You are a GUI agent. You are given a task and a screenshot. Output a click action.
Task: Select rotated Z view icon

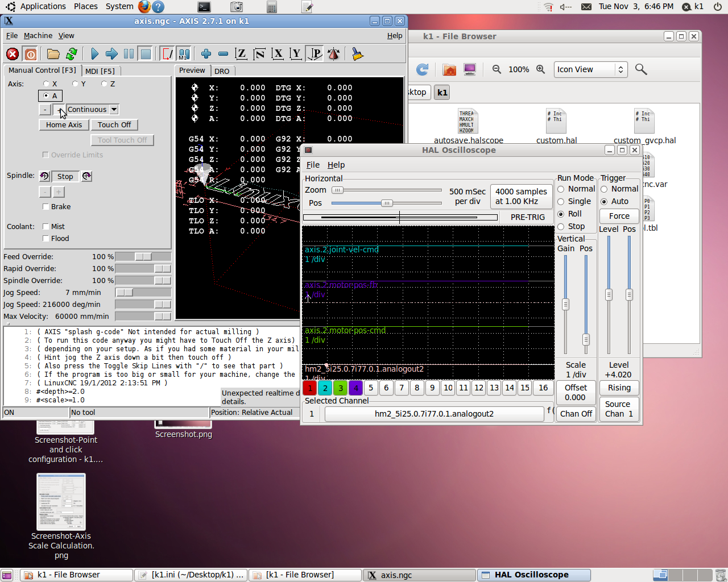[259, 54]
